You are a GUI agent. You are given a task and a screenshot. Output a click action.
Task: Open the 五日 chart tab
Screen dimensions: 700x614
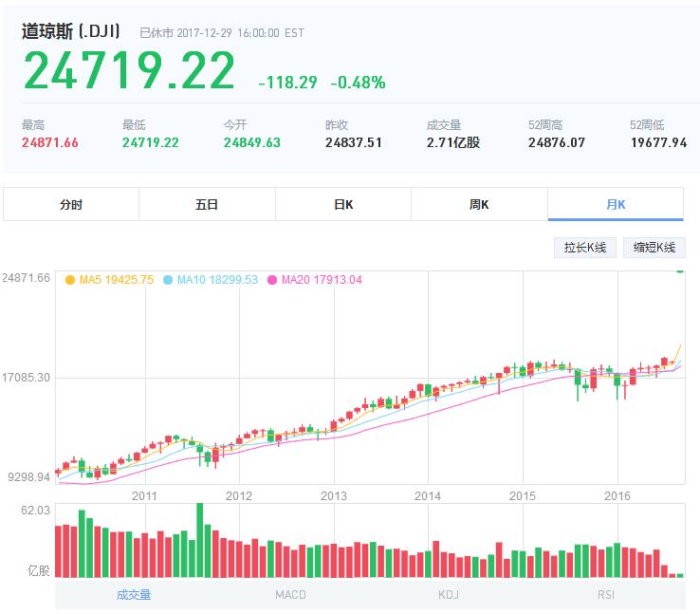tap(207, 204)
